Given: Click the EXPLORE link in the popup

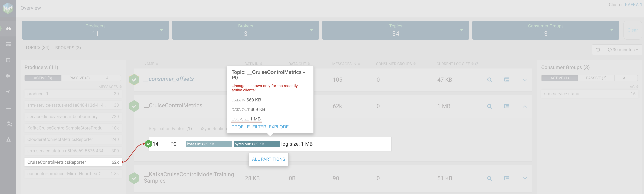Looking at the screenshot, I should point(279,127).
